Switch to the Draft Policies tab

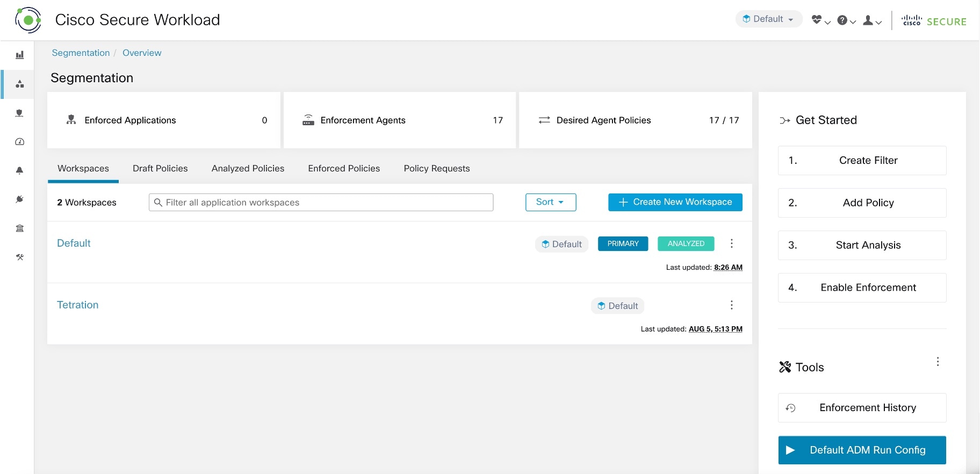pos(160,168)
